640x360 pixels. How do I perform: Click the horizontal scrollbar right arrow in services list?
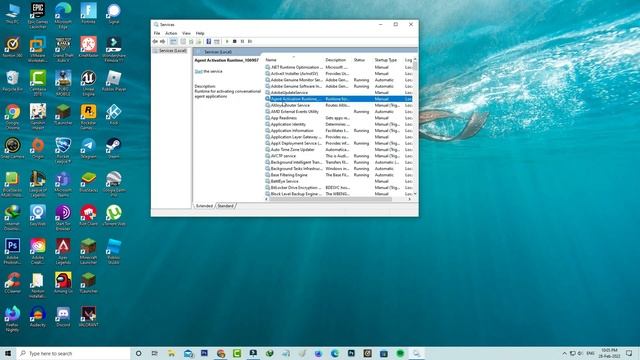click(x=410, y=199)
